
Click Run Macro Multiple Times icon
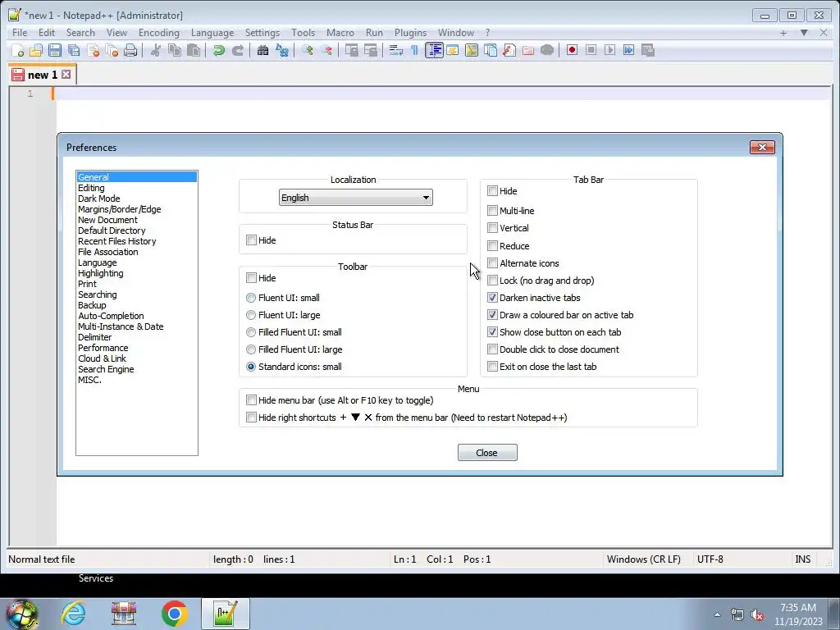click(628, 50)
